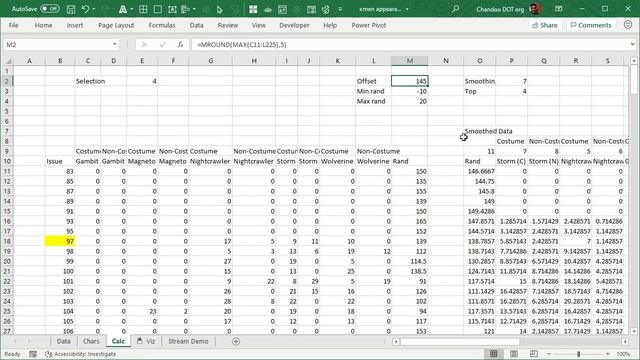Screen dimensions: 640x360
Task: Click the borders grid icon in toolbar
Action: click(x=143, y=9)
